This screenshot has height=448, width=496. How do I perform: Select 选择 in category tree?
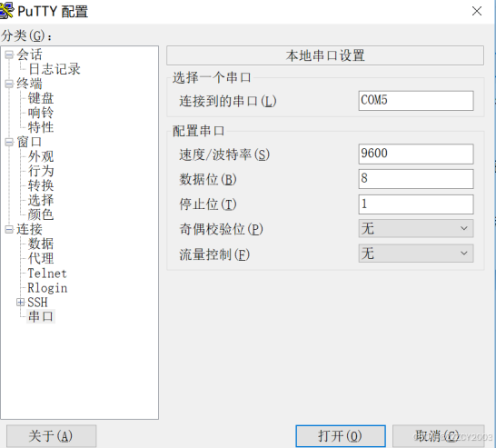coord(41,200)
